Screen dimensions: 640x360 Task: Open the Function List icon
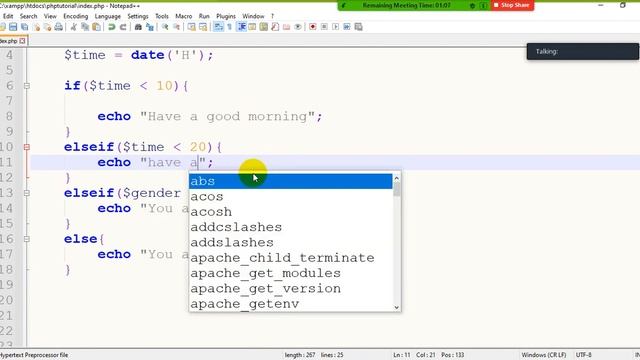[275, 27]
